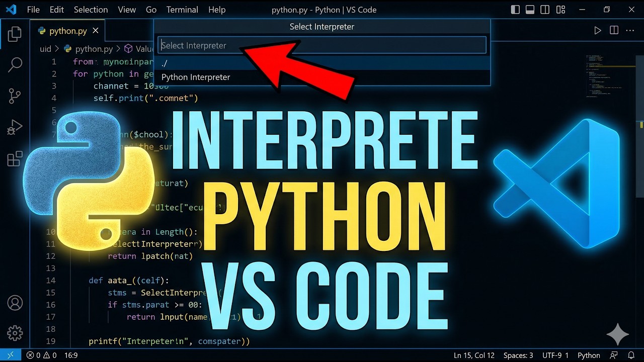
Task: Select language mode 'Python' in the status bar
Action: [589, 355]
